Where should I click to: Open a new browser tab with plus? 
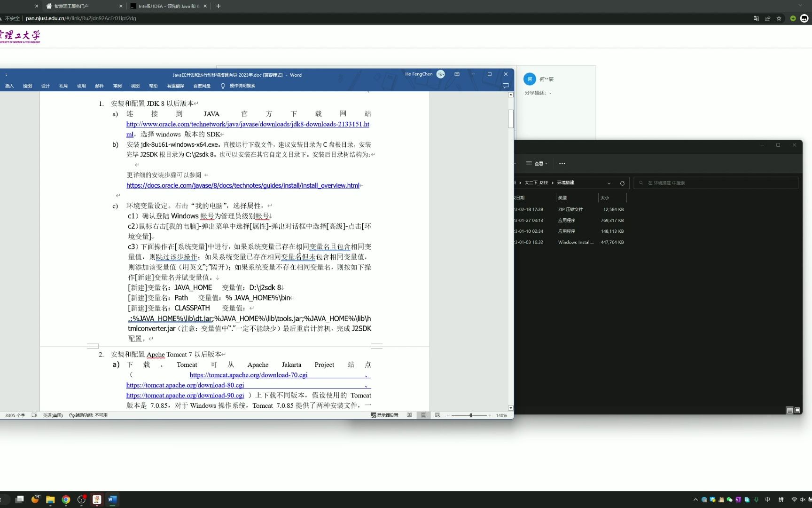[219, 6]
